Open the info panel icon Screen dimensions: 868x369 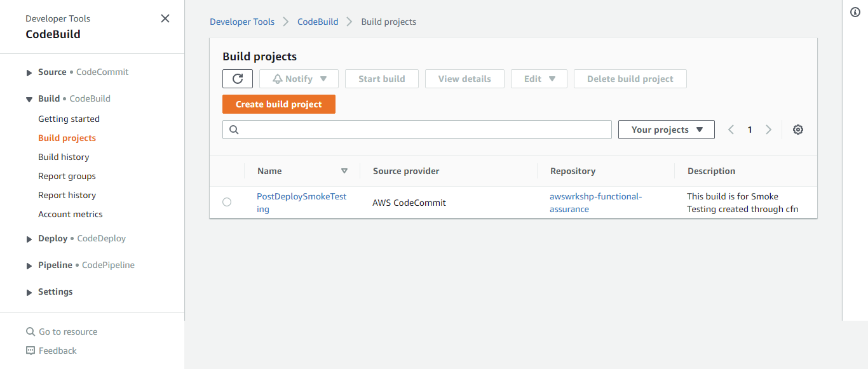855,13
